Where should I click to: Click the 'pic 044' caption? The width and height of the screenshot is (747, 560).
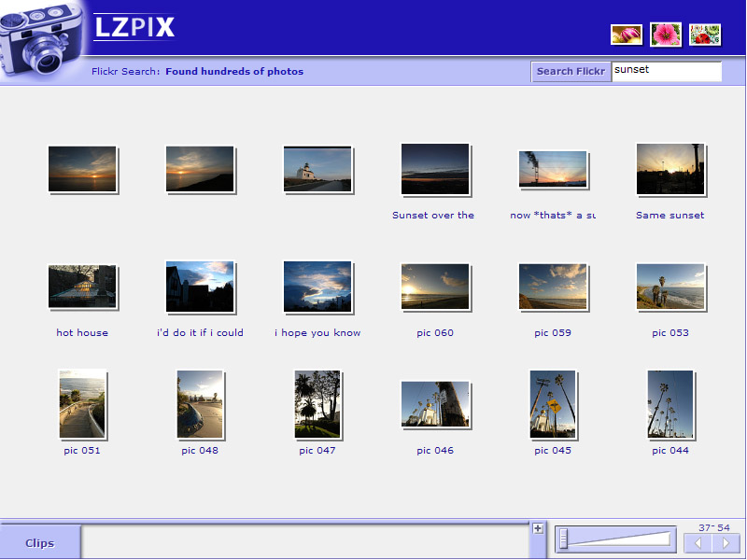tap(670, 451)
